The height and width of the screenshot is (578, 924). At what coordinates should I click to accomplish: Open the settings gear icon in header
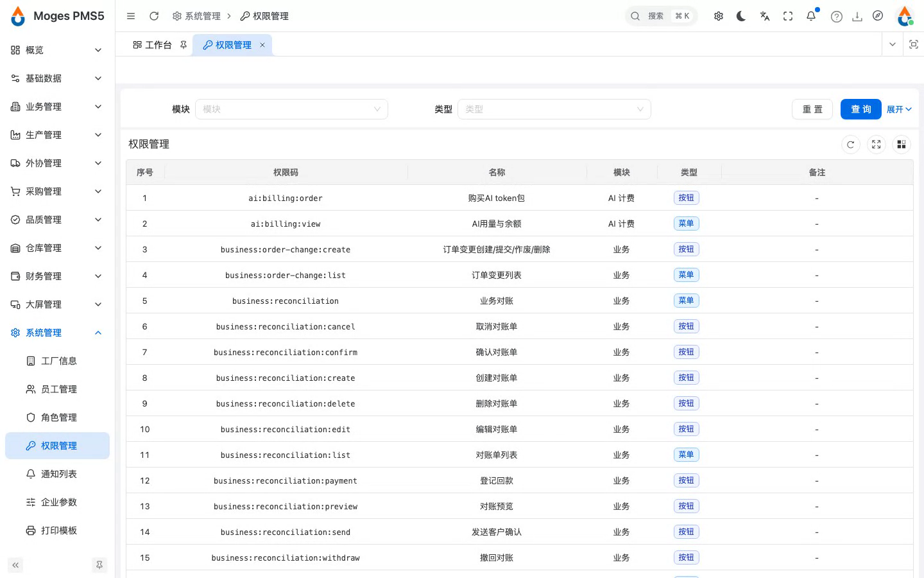pos(719,16)
